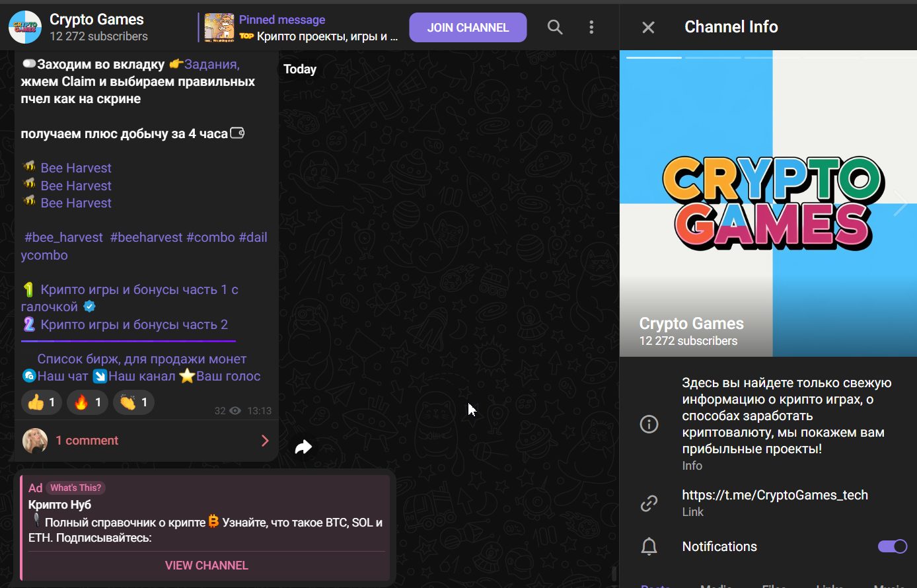Open the 1 comment thread

point(146,441)
